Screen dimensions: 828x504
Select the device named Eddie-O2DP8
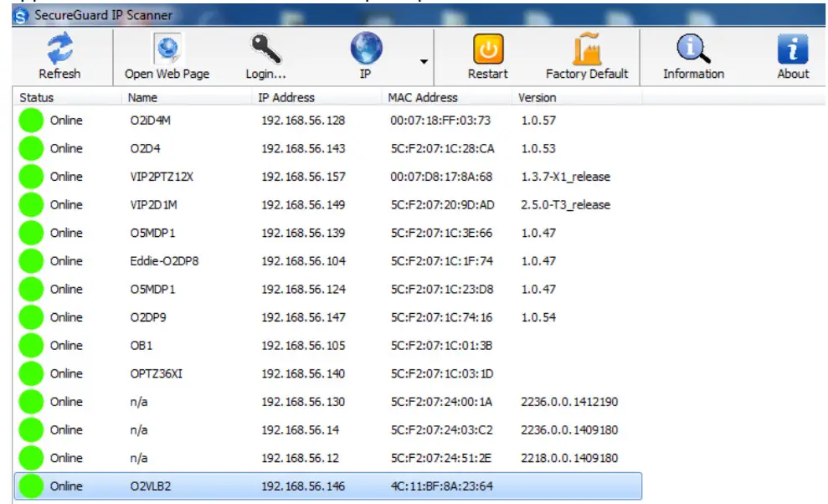coord(164,261)
